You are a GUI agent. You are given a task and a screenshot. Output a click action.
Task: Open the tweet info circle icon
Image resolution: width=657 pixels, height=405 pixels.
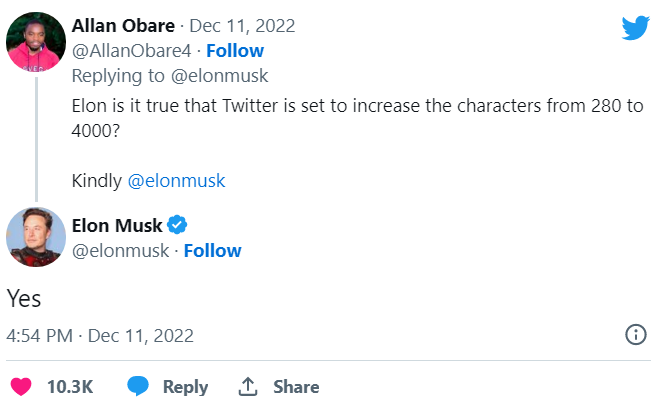pos(635,334)
